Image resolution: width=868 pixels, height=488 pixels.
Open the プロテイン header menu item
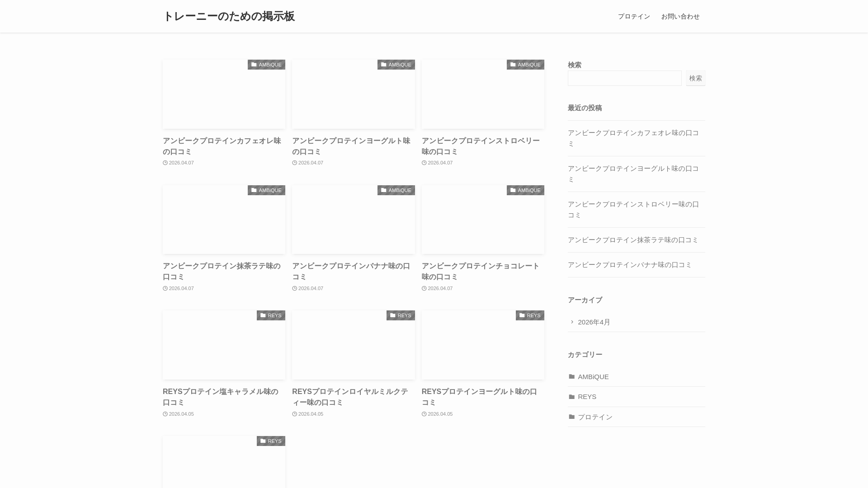click(x=634, y=16)
